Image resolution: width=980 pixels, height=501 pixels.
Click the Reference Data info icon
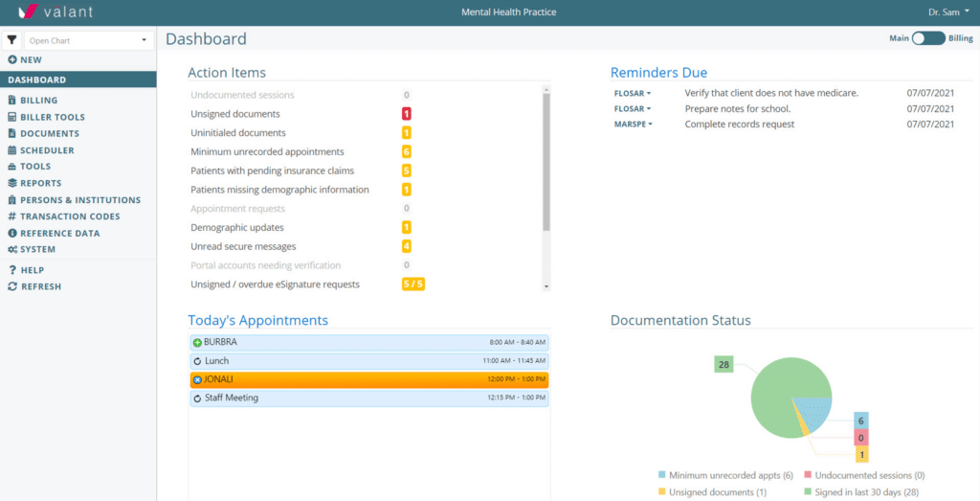(11, 234)
